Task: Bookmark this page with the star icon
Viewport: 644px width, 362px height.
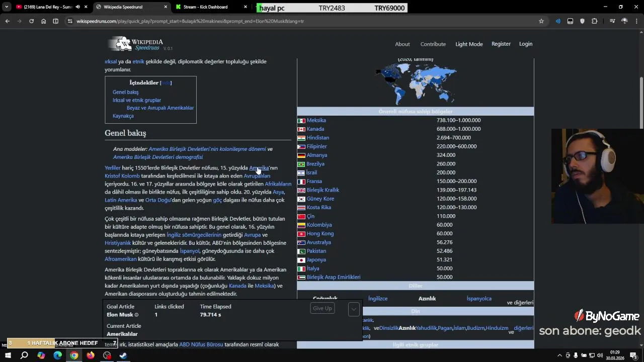Action: pyautogui.click(x=541, y=21)
